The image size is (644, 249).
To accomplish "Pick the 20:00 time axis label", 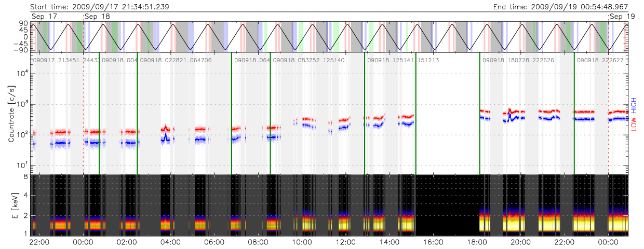I will [521, 242].
